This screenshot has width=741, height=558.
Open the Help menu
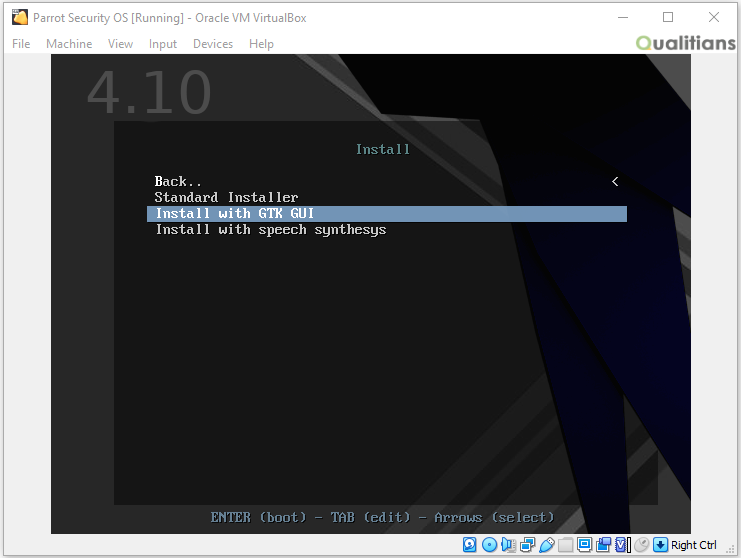[261, 44]
